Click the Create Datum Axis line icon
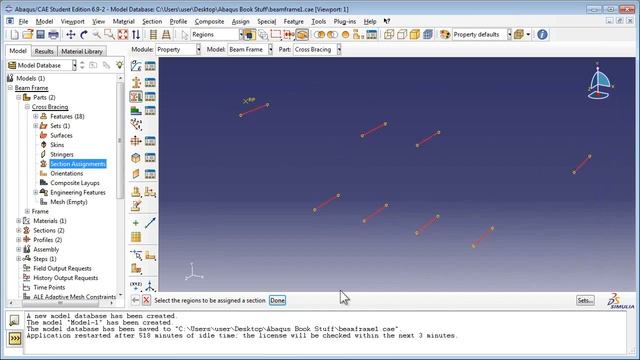 tap(150, 223)
